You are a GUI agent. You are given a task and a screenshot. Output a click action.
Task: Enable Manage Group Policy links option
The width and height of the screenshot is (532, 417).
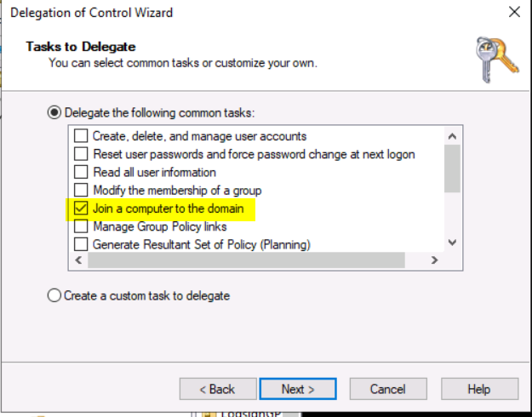(81, 226)
